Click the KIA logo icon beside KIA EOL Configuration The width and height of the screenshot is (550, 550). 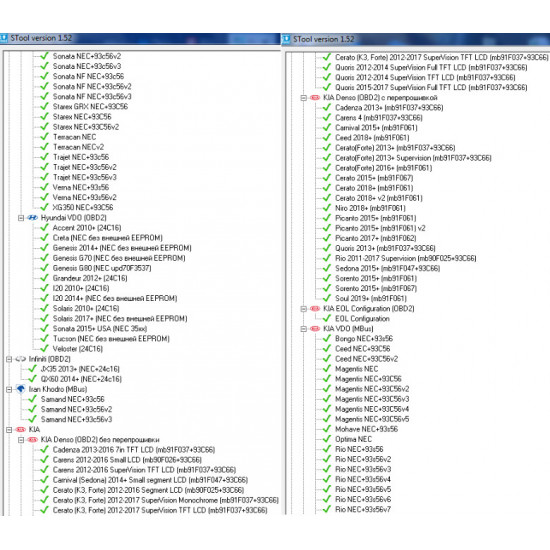(x=315, y=309)
